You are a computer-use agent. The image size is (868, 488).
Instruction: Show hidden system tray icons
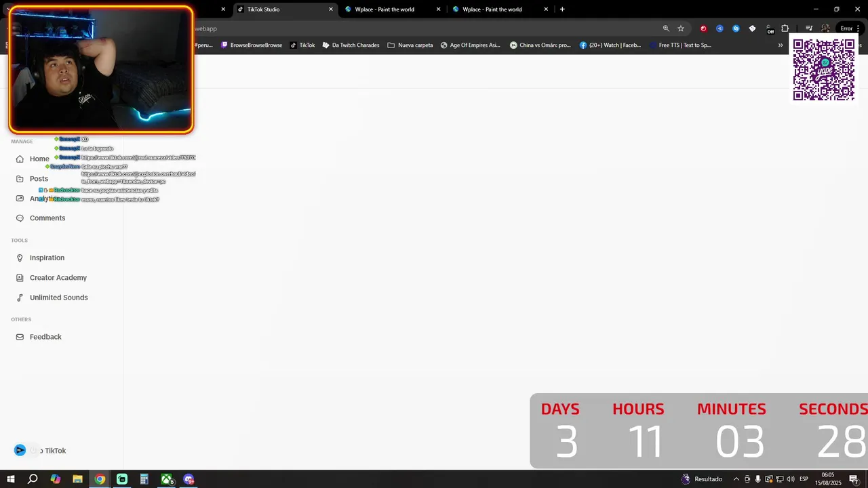(x=736, y=479)
